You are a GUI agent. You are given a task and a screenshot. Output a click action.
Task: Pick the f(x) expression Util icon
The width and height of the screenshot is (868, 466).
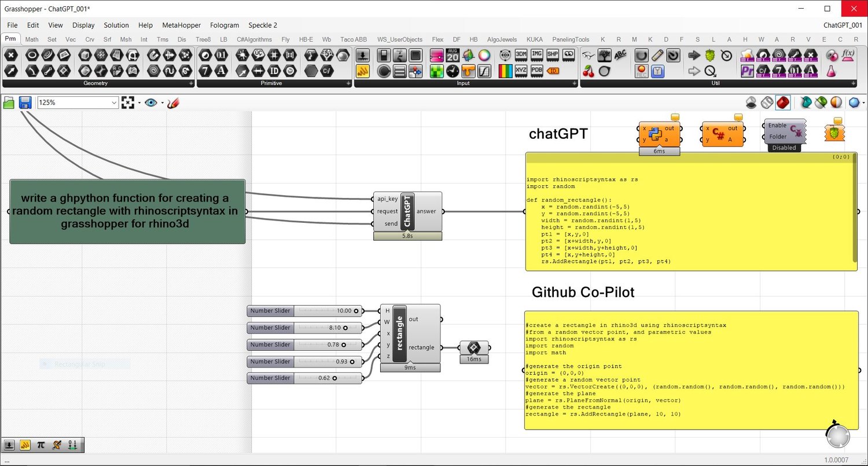tap(848, 56)
